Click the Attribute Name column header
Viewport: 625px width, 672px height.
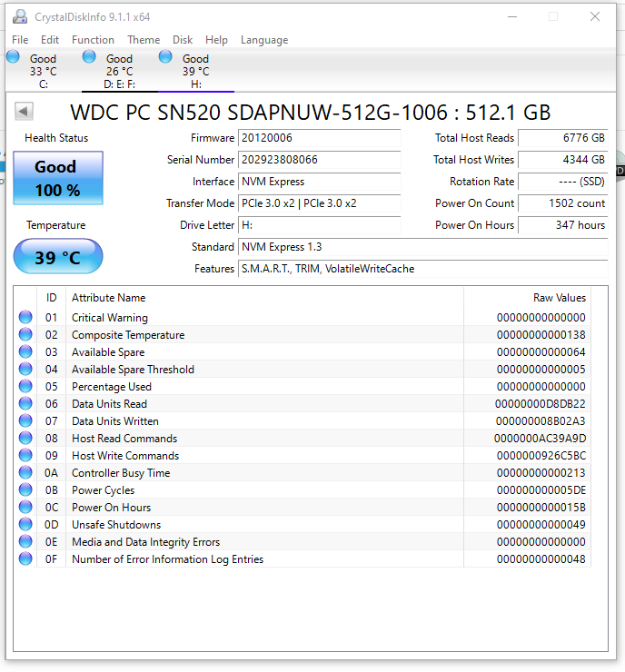click(x=264, y=298)
